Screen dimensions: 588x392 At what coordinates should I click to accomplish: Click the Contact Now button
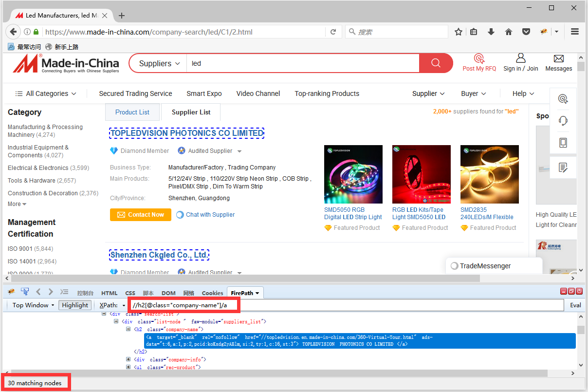(141, 215)
